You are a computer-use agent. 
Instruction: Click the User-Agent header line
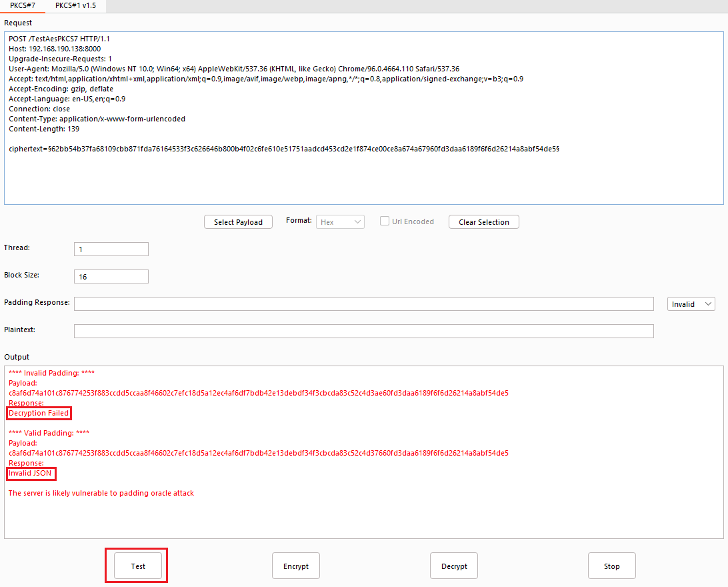click(234, 69)
